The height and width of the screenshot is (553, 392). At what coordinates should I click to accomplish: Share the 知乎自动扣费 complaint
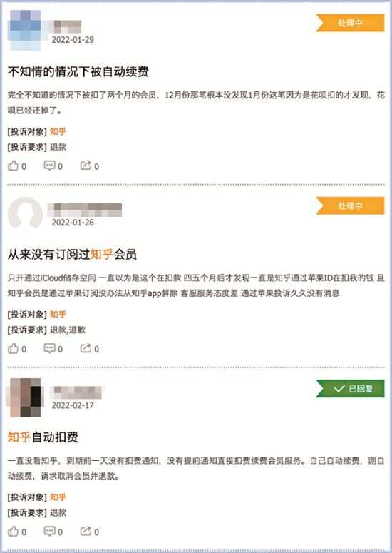click(x=90, y=532)
